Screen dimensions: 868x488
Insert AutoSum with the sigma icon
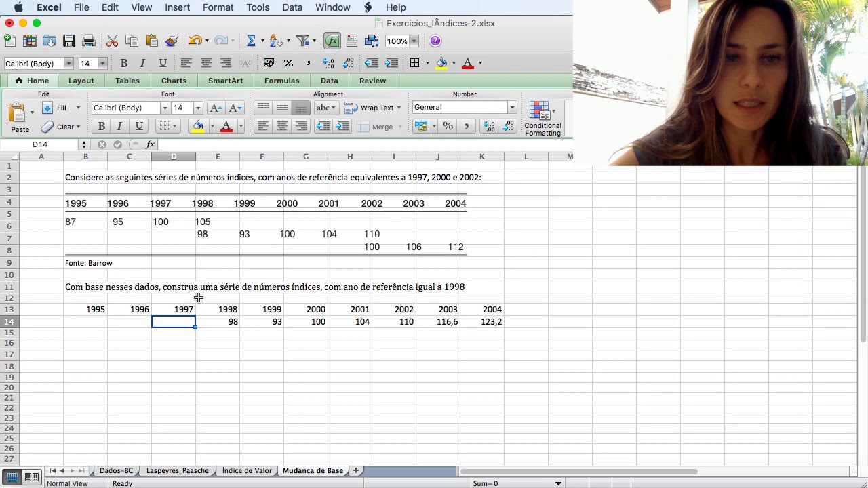tap(251, 41)
